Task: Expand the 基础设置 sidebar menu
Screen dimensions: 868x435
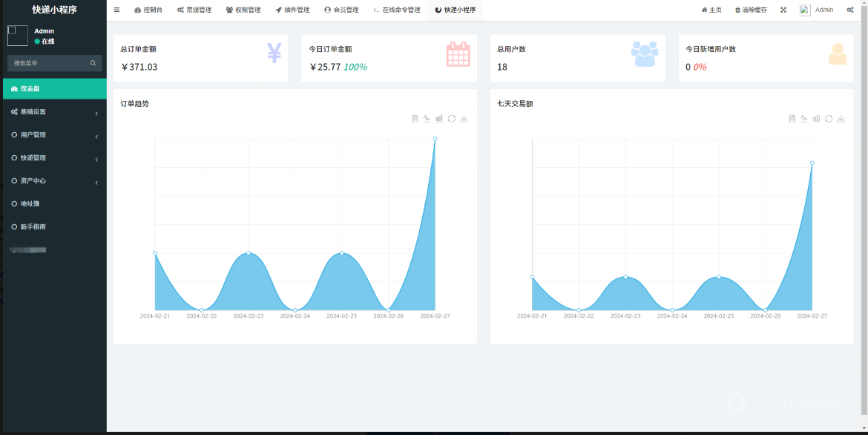Action: coord(53,112)
